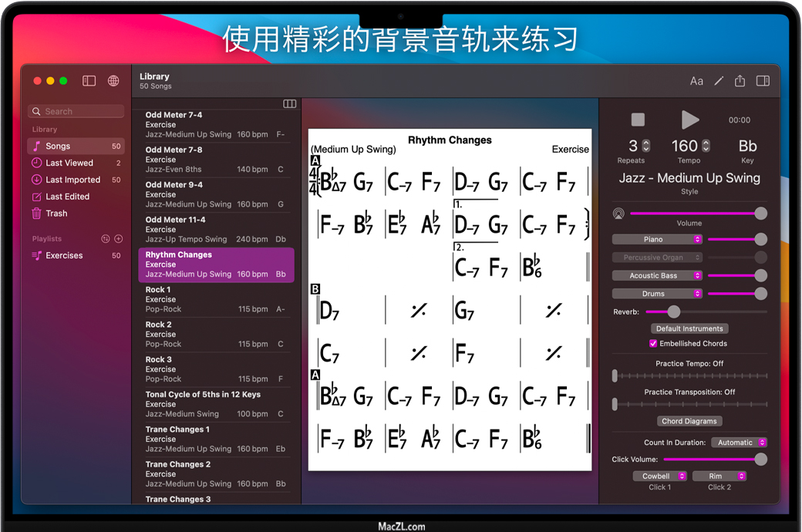Select Songs in the Library sidebar
Image resolution: width=802 pixels, height=532 pixels.
[x=76, y=146]
